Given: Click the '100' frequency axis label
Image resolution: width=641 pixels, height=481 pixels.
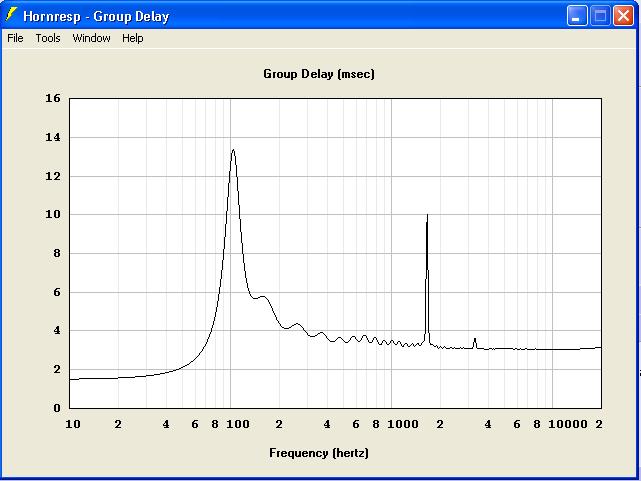Looking at the screenshot, I should click(x=238, y=424).
